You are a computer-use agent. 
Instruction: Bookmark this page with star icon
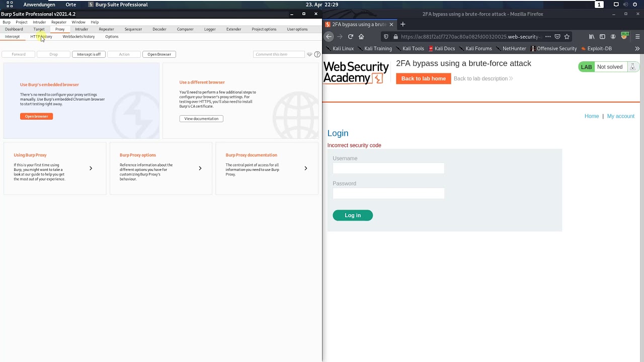pos(567,36)
